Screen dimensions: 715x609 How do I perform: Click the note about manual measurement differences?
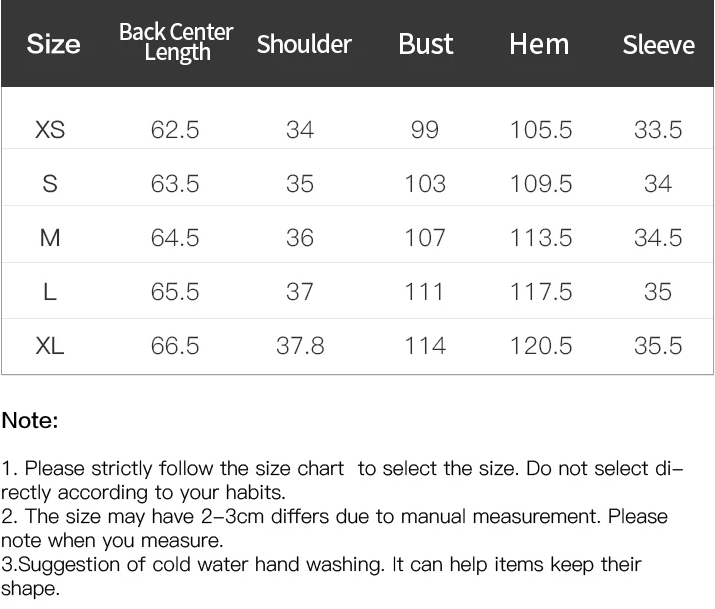(x=334, y=528)
